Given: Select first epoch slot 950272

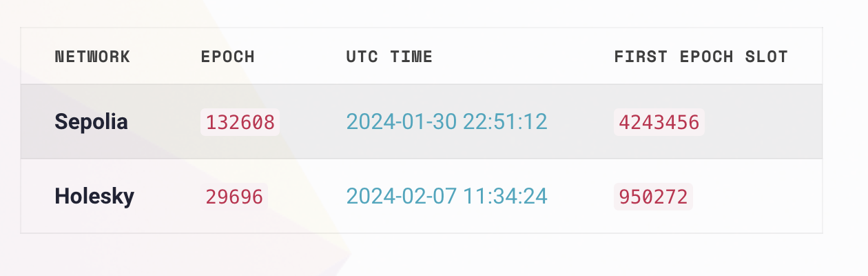Looking at the screenshot, I should [x=653, y=197].
